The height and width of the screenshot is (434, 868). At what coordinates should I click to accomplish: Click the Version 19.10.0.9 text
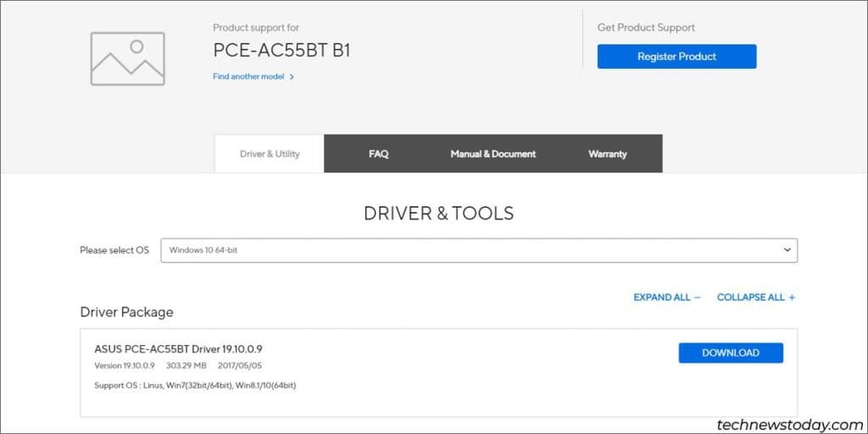click(125, 365)
